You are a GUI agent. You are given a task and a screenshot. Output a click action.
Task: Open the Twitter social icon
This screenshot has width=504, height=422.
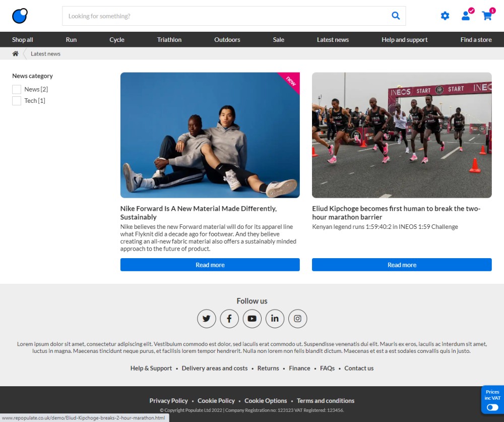tap(206, 319)
